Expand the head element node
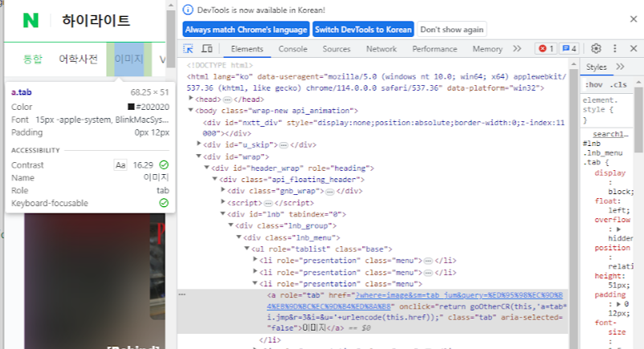This screenshot has height=349, width=644. 190,98
